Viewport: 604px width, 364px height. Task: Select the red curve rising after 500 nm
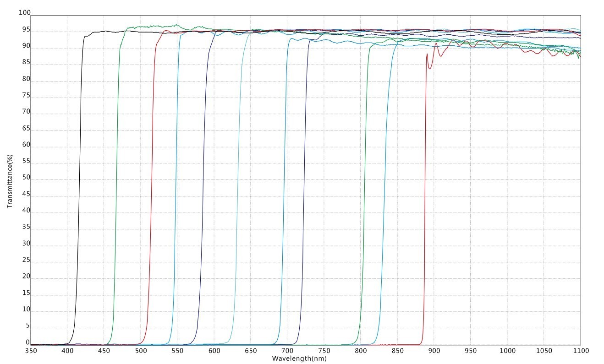151,183
